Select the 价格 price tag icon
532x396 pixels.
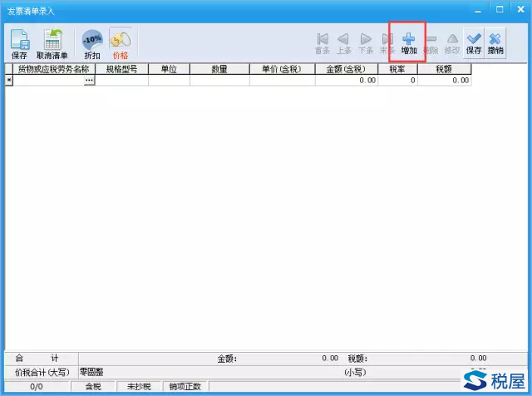(121, 43)
